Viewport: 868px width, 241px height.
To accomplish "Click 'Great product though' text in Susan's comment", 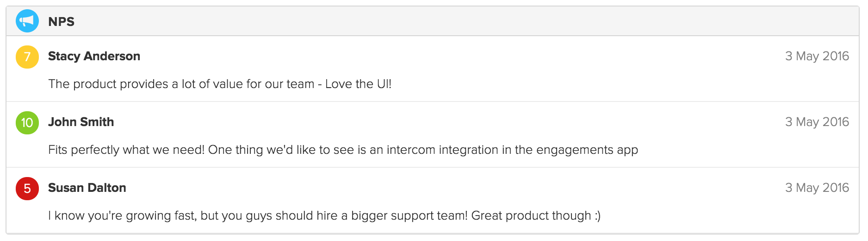I will tap(531, 216).
